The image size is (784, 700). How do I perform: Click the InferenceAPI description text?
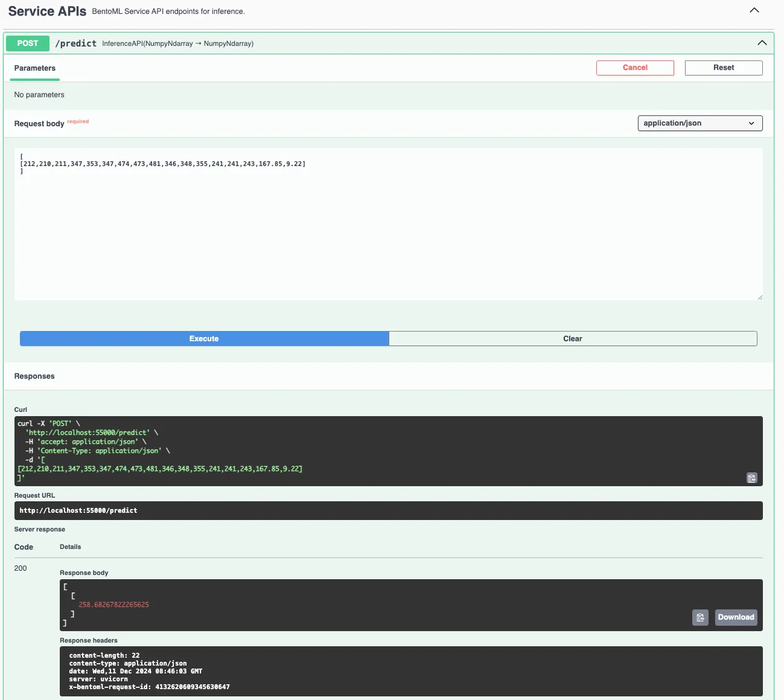(178, 43)
